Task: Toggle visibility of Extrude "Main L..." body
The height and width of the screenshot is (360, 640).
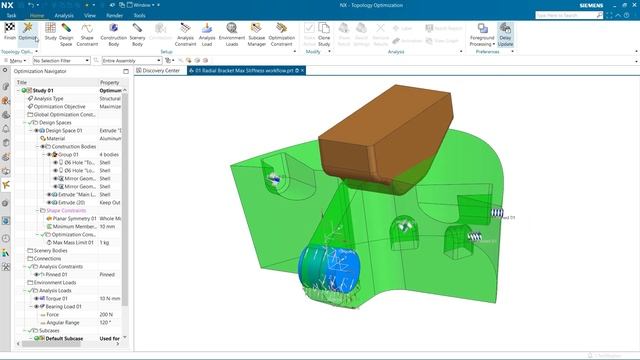Action: click(49, 195)
